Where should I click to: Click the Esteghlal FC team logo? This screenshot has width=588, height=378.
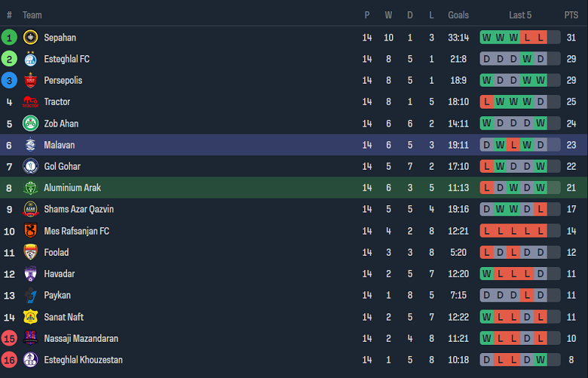(x=30, y=59)
